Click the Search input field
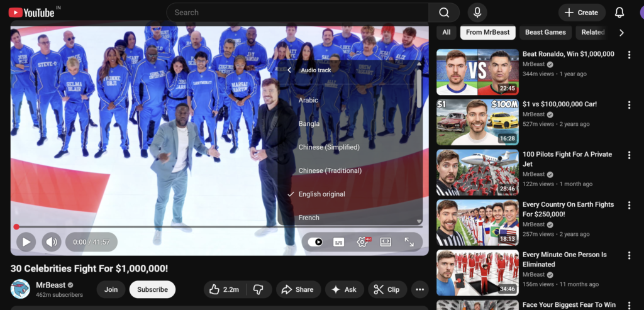The width and height of the screenshot is (644, 310). [297, 13]
